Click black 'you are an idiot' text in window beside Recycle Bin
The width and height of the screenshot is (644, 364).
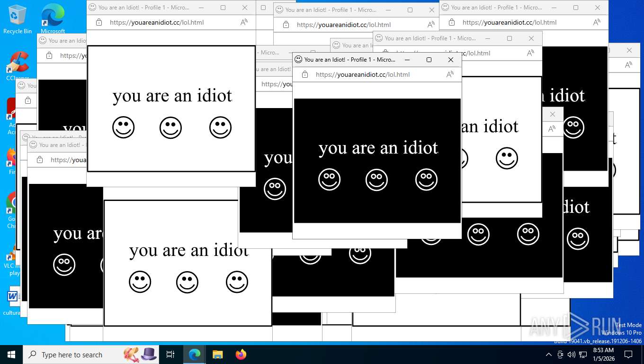tap(172, 96)
